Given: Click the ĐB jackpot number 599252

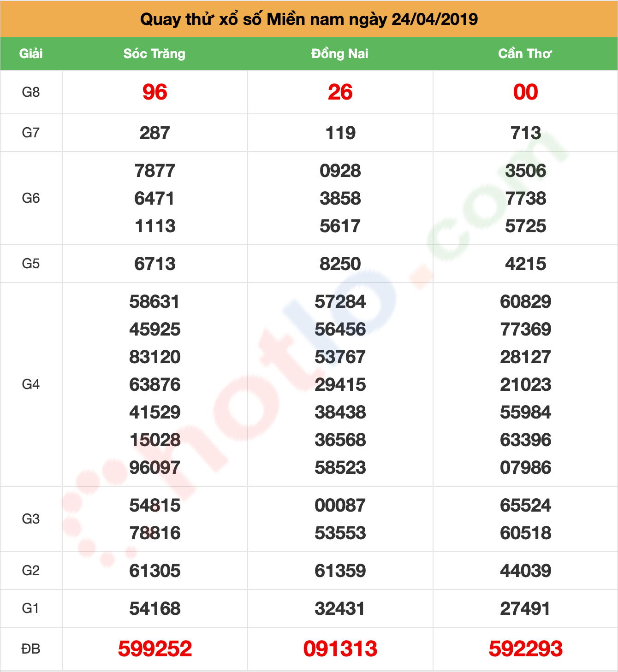Looking at the screenshot, I should click(155, 649).
